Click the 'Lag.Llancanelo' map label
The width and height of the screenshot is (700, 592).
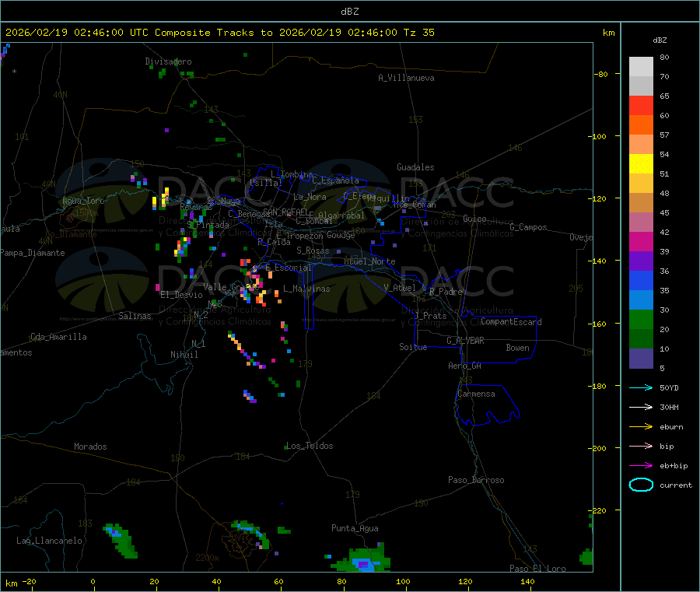tap(50, 541)
